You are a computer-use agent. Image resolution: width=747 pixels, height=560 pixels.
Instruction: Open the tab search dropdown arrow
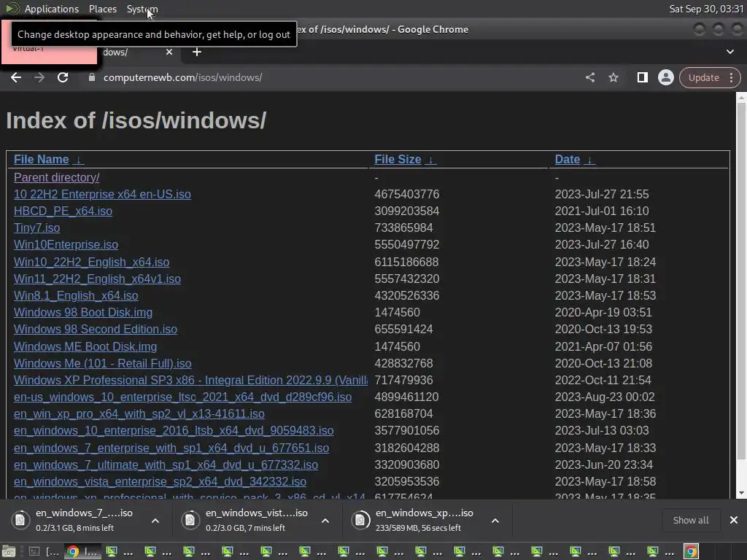[729, 52]
